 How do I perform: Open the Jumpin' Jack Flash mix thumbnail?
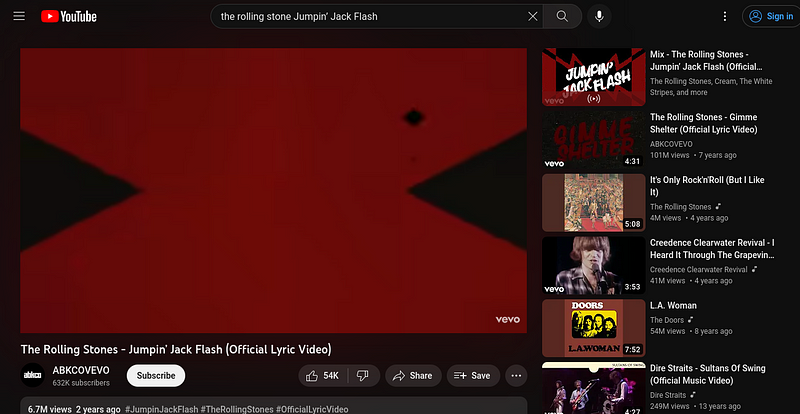pos(593,77)
